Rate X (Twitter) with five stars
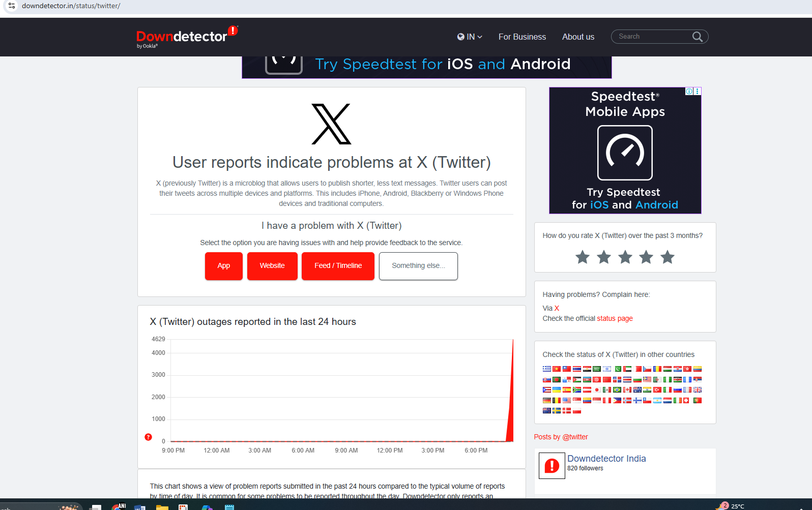The image size is (812, 510). coord(668,257)
